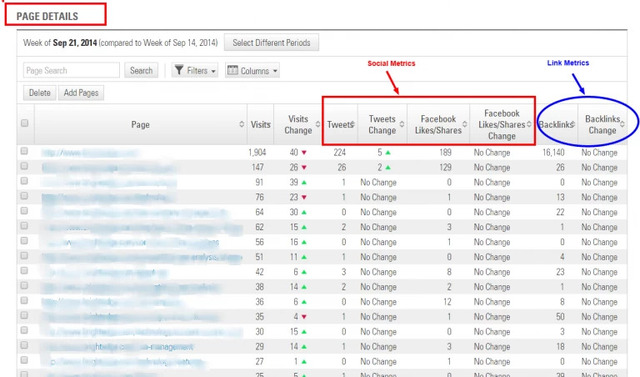
Task: Click the Select Different Periods button
Action: [x=271, y=42]
